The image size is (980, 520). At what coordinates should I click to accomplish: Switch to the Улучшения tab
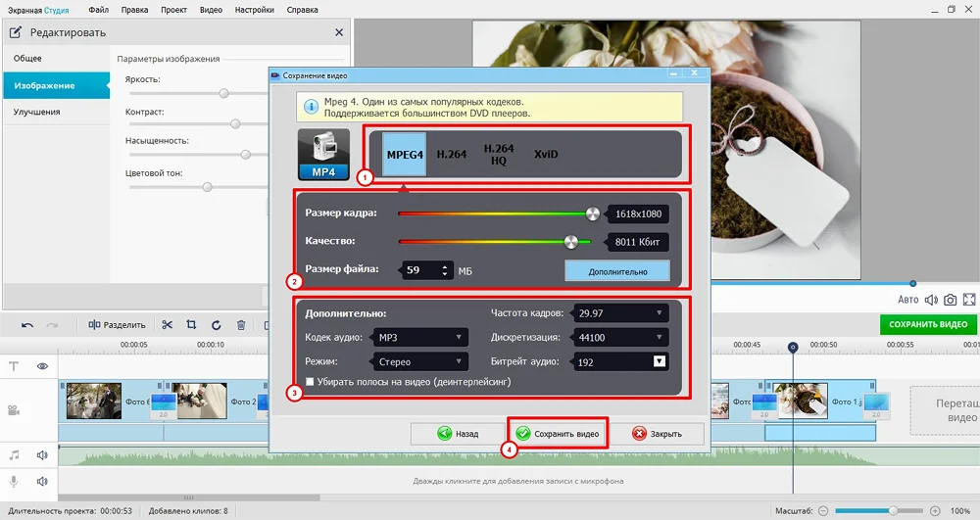click(37, 112)
